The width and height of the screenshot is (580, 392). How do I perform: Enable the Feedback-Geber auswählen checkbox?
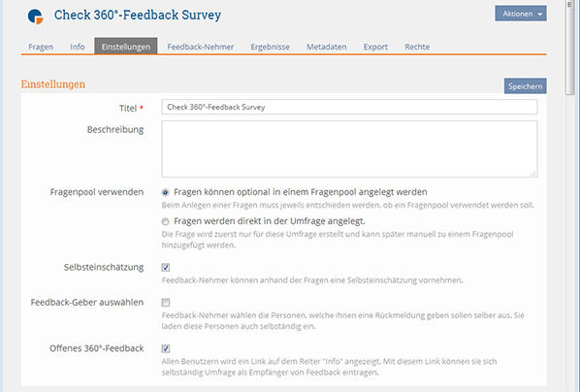pyautogui.click(x=166, y=303)
